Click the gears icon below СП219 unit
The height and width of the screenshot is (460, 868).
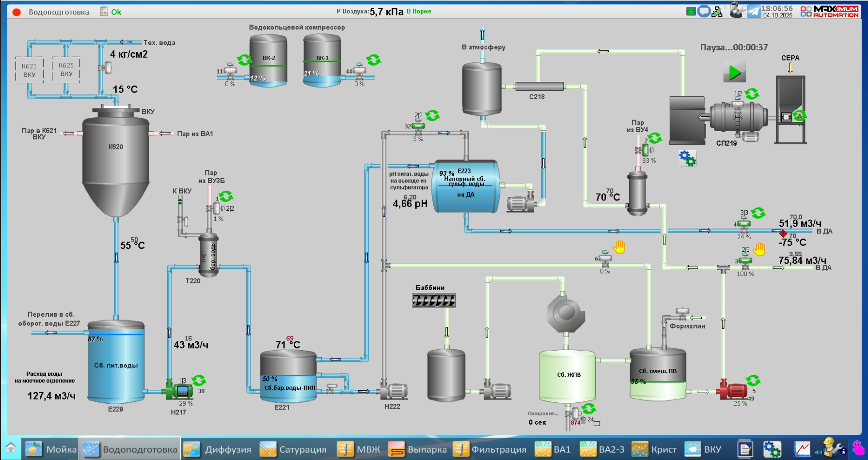click(687, 158)
